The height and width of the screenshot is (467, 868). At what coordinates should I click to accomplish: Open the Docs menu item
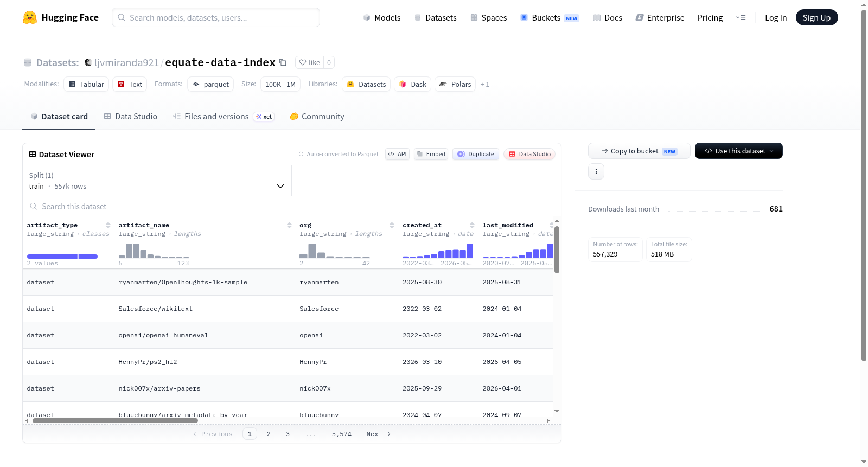608,17
